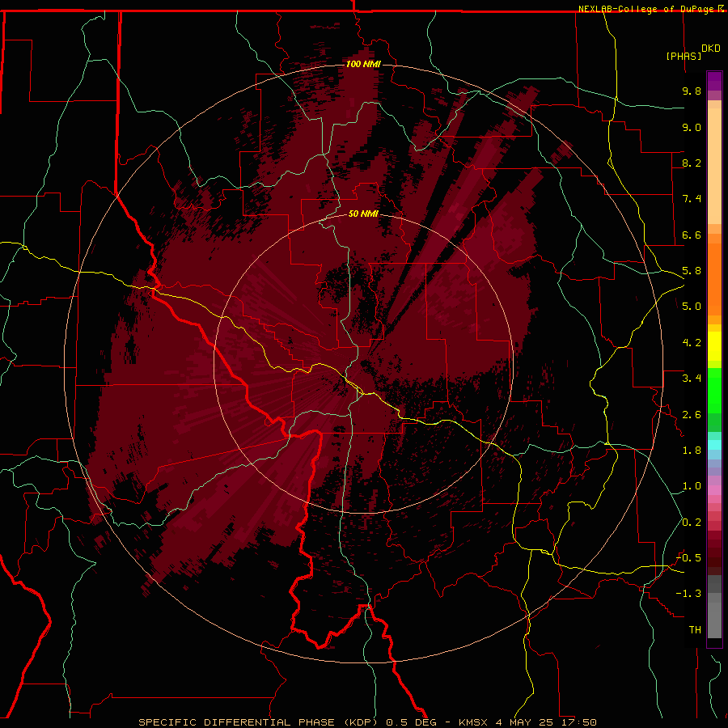Click the purple top segment of color bar

coord(714,81)
